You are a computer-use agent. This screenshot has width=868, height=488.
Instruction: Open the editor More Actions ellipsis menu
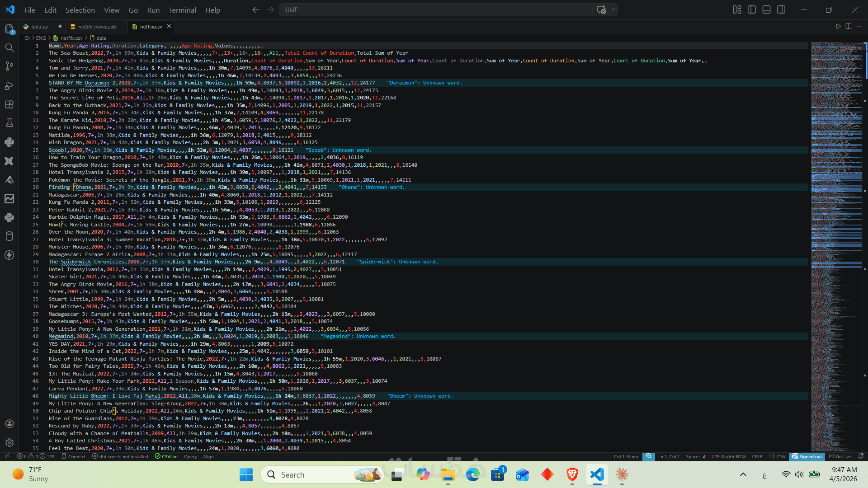pos(859,27)
